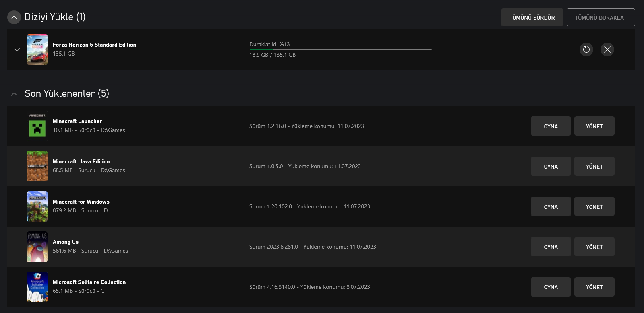Click the Tümünü Duraklat button
644x313 pixels.
601,18
